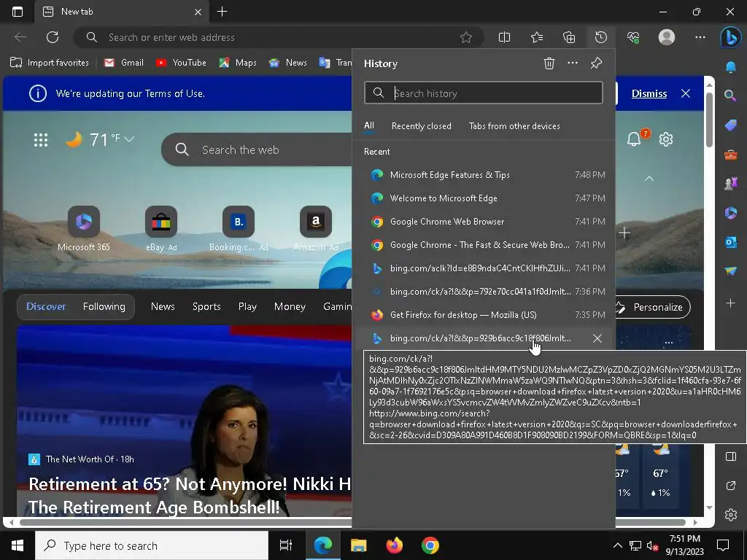Open a new tab with plus button
This screenshot has width=747, height=560.
coord(222,12)
